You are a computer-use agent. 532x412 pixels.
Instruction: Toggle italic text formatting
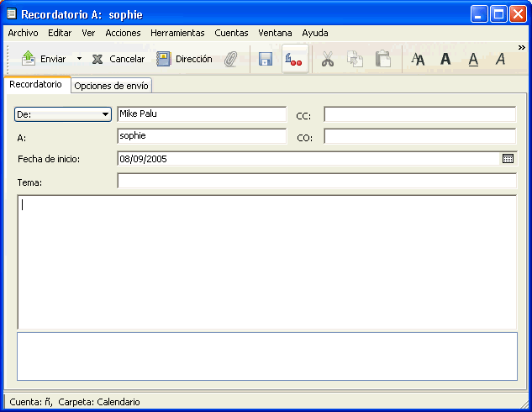pos(500,59)
